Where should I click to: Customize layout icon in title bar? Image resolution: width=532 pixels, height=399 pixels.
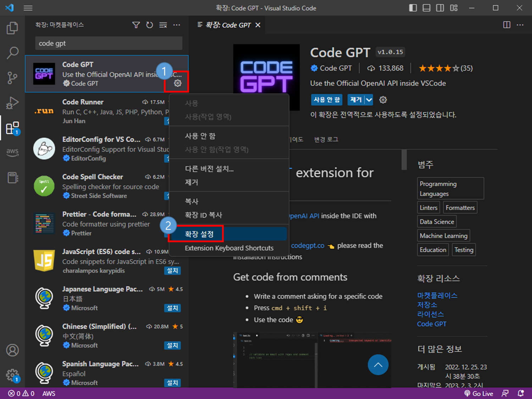pos(454,8)
